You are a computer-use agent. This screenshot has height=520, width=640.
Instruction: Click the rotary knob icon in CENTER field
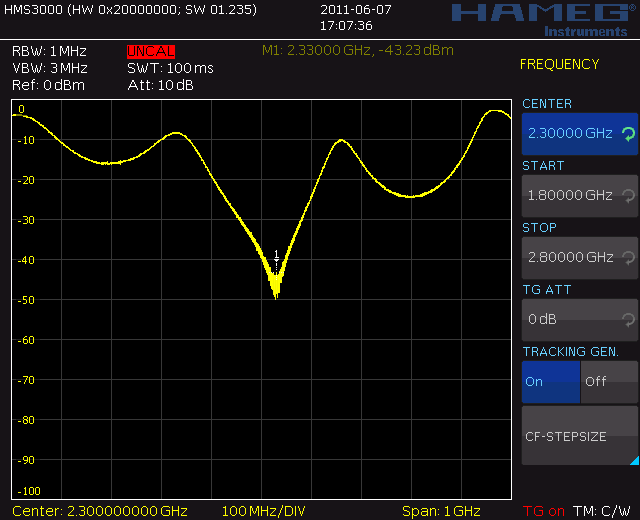pyautogui.click(x=628, y=133)
